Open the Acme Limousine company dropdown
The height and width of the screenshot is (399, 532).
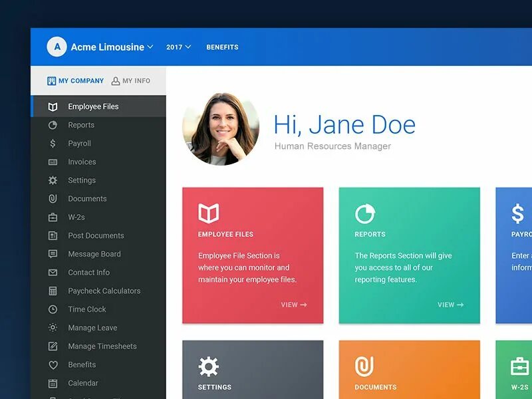point(112,47)
